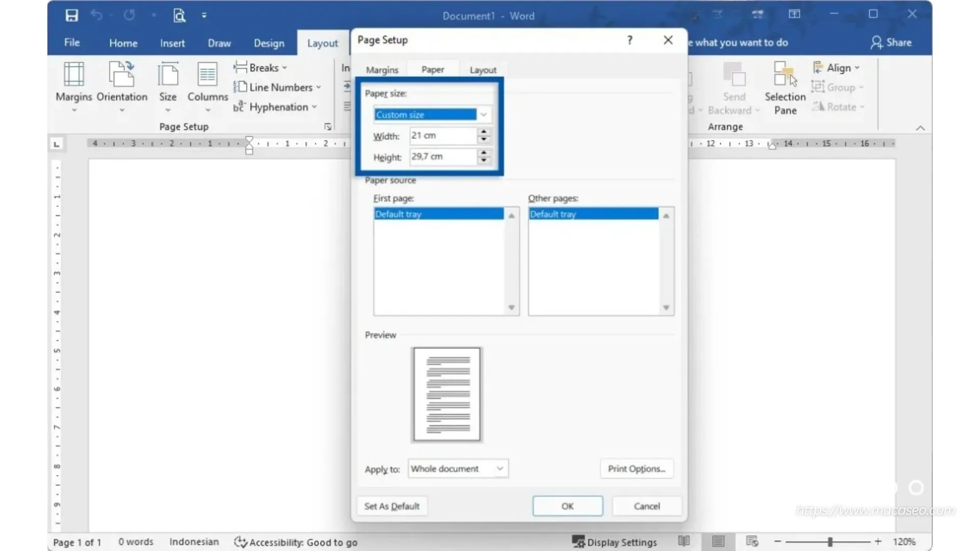Select Default tray under First page

click(x=438, y=214)
